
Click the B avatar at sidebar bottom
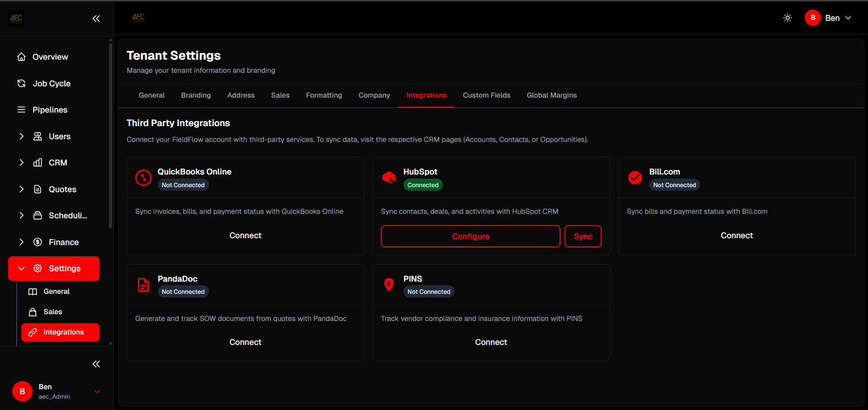pos(22,391)
